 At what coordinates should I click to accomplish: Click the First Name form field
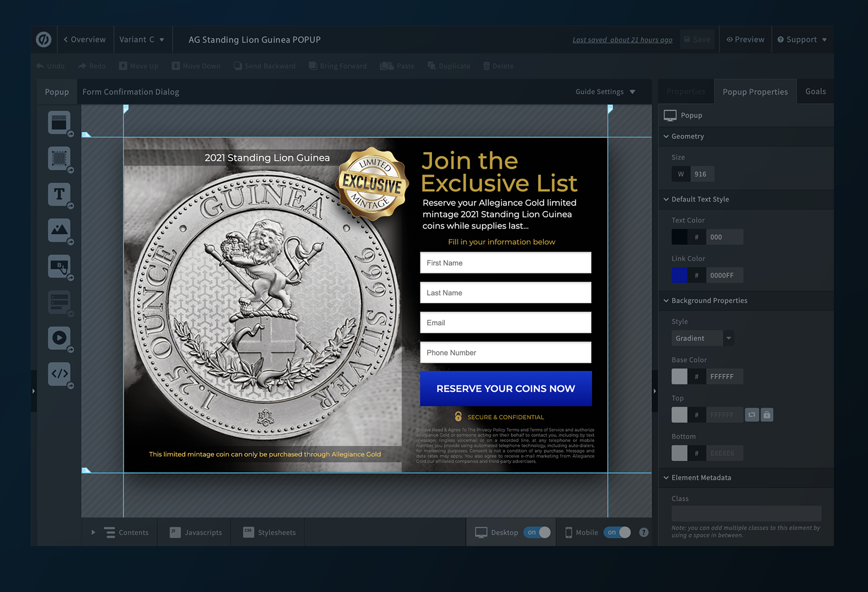[x=506, y=263]
